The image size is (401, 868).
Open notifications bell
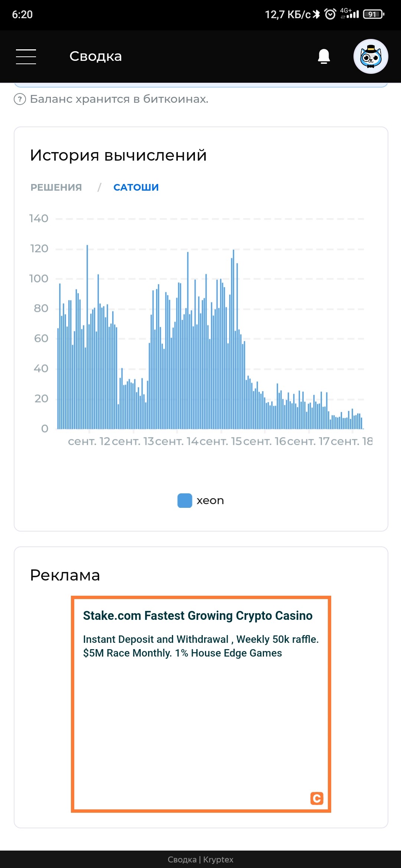[x=324, y=56]
